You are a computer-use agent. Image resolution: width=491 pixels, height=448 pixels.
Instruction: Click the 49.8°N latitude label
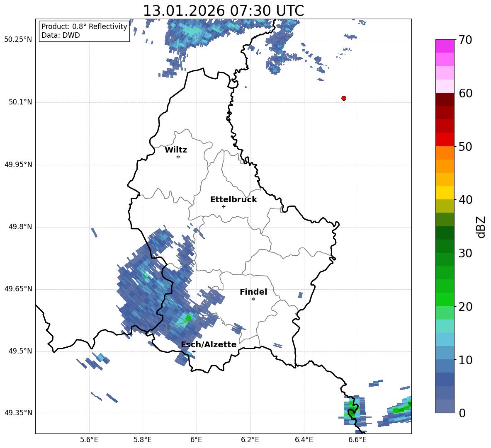pos(20,227)
